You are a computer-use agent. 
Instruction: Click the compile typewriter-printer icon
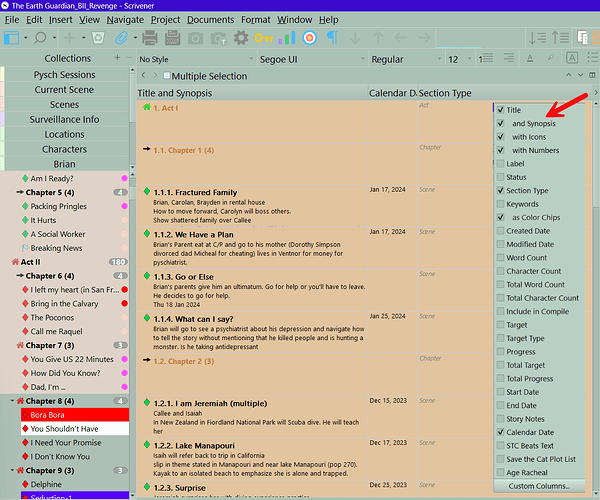coord(173,37)
